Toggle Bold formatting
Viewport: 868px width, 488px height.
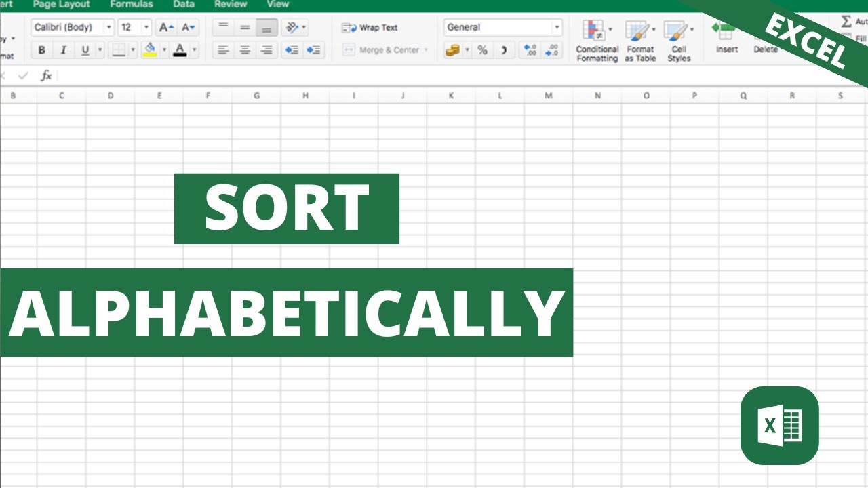pyautogui.click(x=42, y=50)
